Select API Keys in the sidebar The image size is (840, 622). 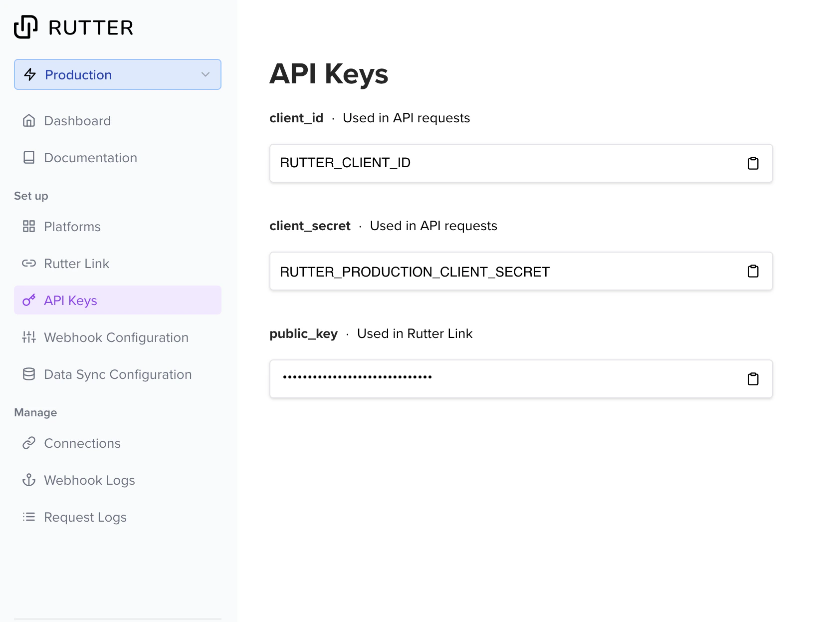[x=118, y=300]
